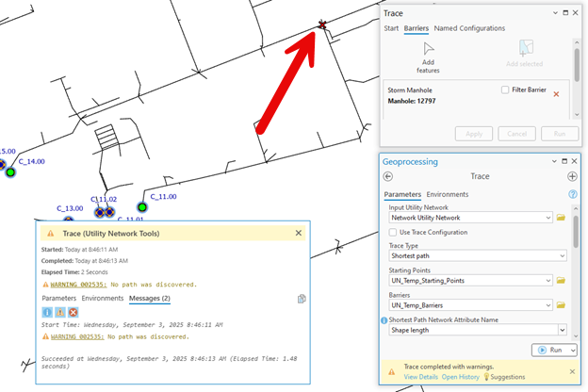Select Manhole: 12797 barrier entry

coord(412,101)
